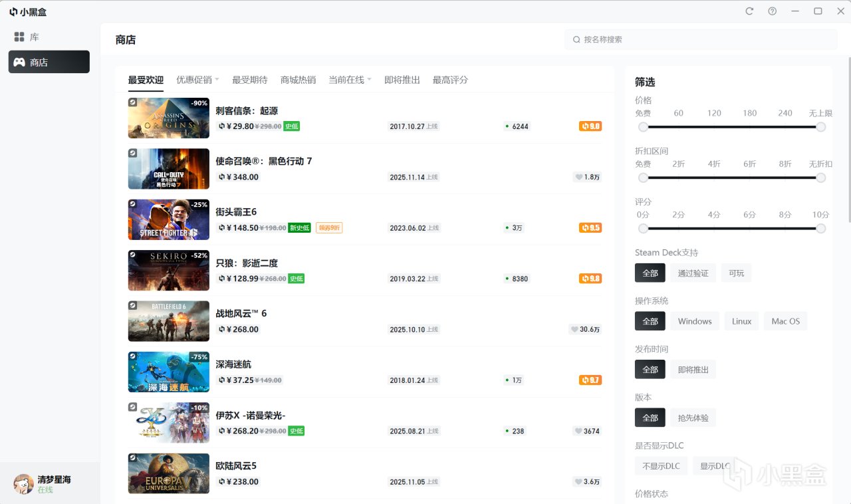Click the heart 1.8万 wishlist on 使命召唤
This screenshot has width=851, height=504.
coord(587,177)
